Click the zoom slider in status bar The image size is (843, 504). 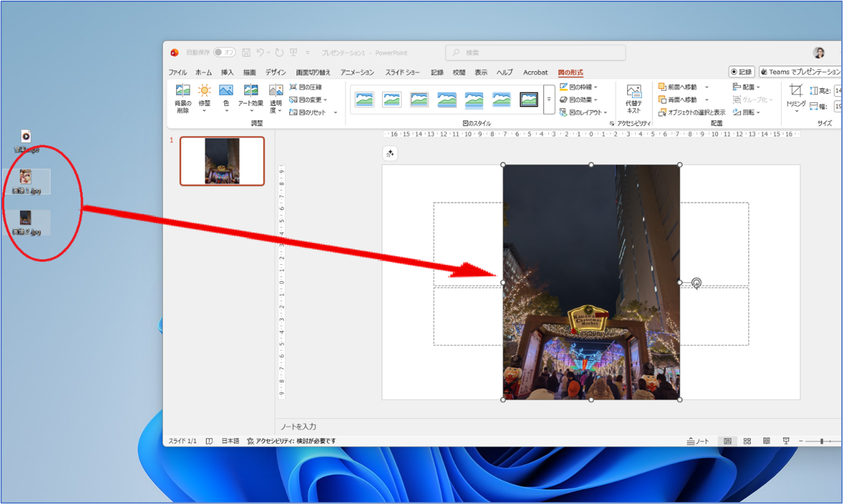pyautogui.click(x=821, y=441)
